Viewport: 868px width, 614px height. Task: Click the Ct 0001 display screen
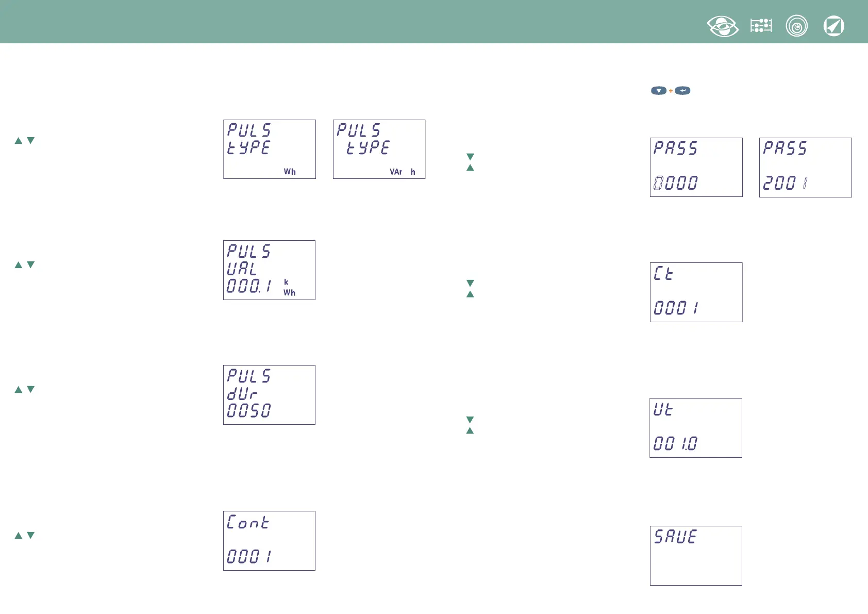(x=696, y=292)
